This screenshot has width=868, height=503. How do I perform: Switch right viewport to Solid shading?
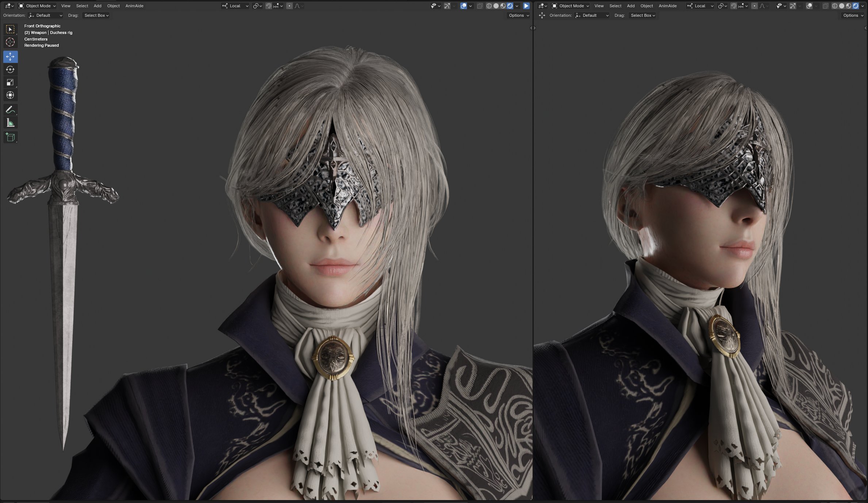(x=842, y=6)
